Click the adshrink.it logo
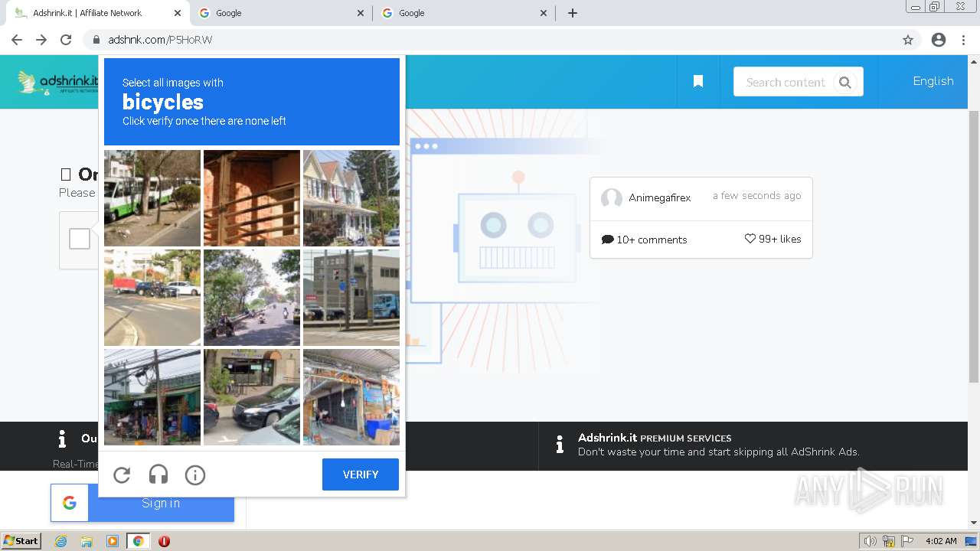Viewport: 980px width, 551px height. click(x=58, y=82)
